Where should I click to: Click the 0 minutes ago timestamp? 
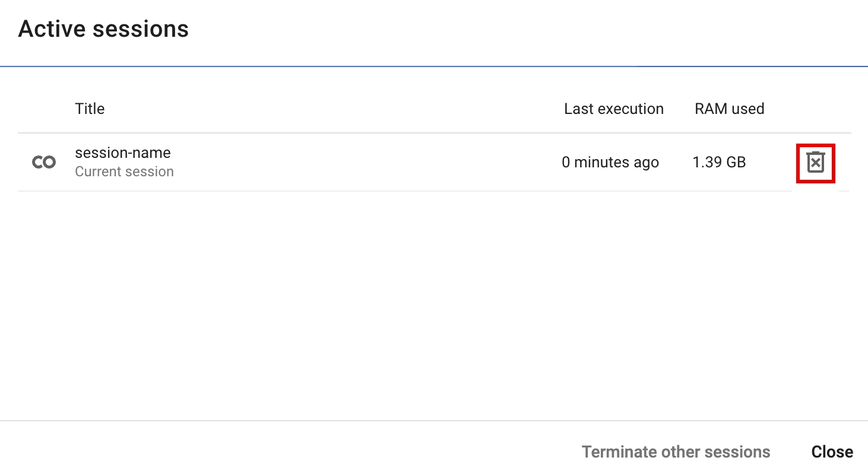tap(610, 161)
